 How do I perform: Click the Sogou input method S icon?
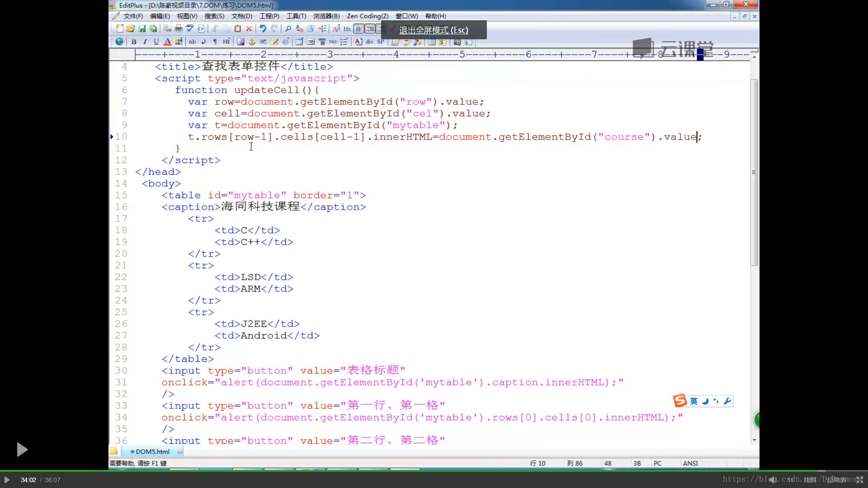click(x=680, y=400)
